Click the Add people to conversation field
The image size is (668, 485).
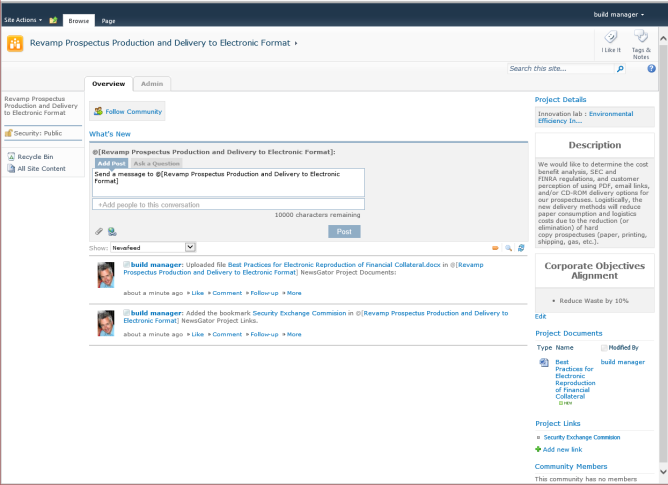pyautogui.click(x=228, y=204)
